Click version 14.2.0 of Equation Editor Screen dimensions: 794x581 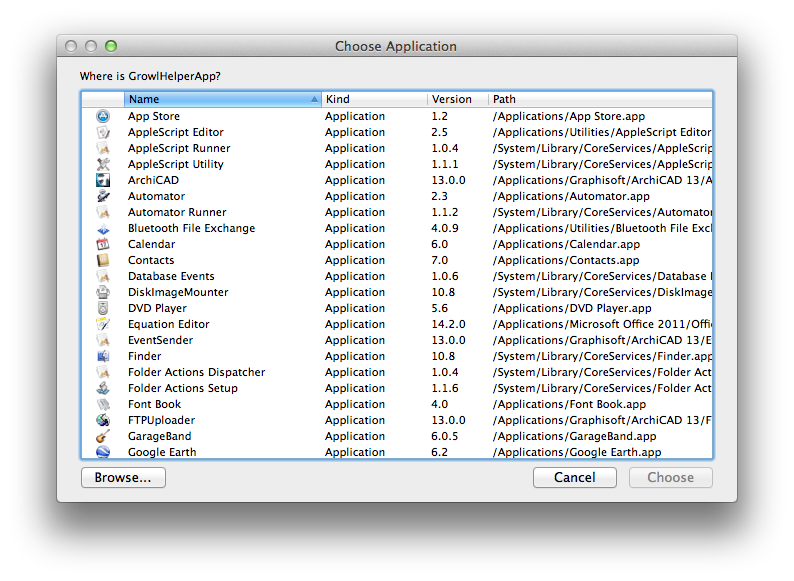(449, 324)
